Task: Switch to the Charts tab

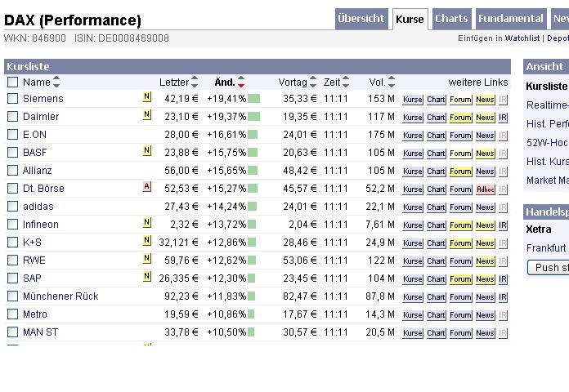Action: [x=451, y=19]
